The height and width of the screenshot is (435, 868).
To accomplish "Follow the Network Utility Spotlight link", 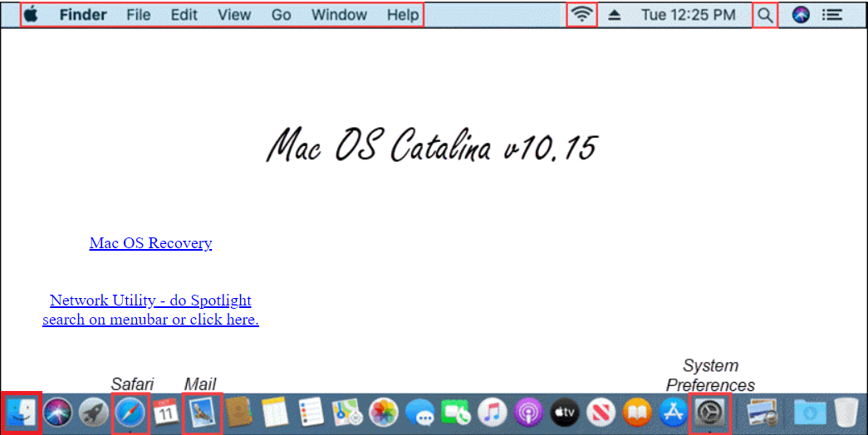I will (x=150, y=310).
